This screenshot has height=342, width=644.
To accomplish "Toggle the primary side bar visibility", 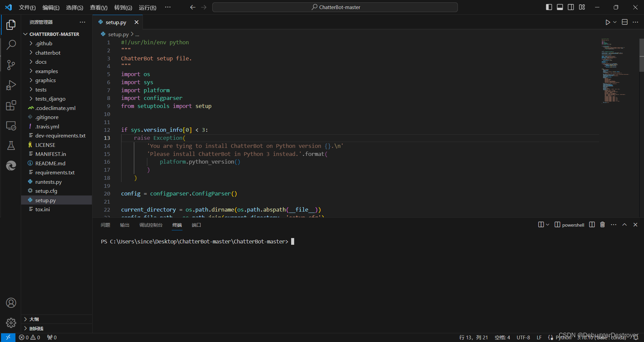I will tap(549, 7).
